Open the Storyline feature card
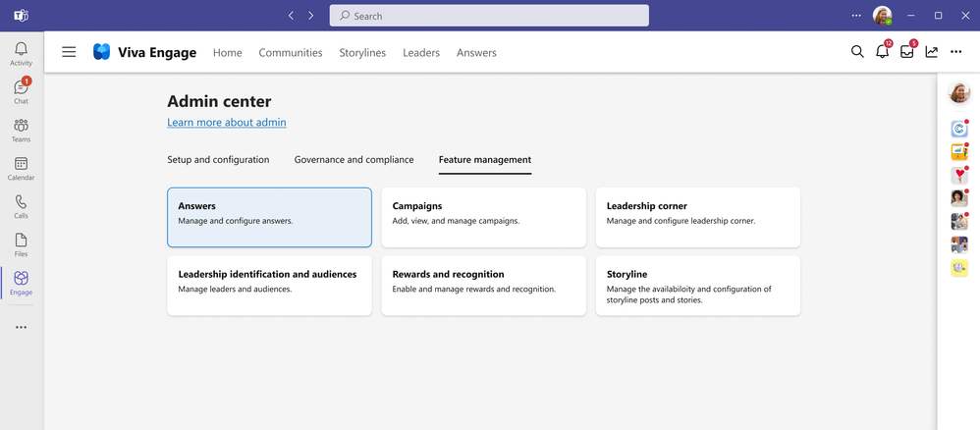The image size is (980, 430). click(698, 286)
